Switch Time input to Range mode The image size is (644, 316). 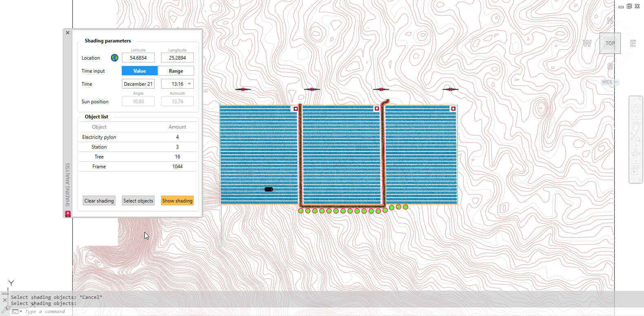click(176, 71)
